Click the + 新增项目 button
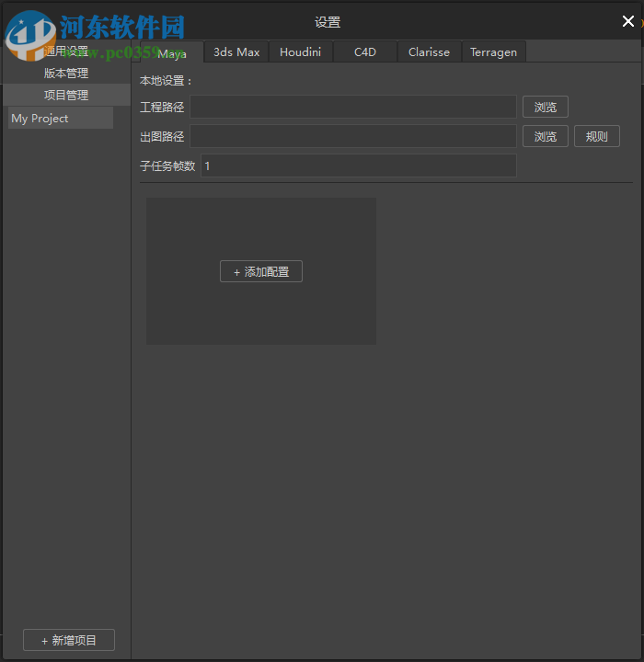The height and width of the screenshot is (662, 644). (69, 640)
